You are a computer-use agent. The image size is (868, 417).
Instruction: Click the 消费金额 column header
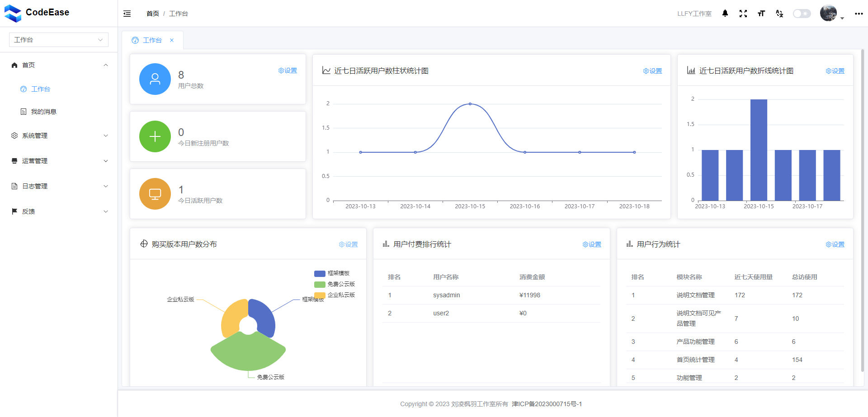coord(532,277)
